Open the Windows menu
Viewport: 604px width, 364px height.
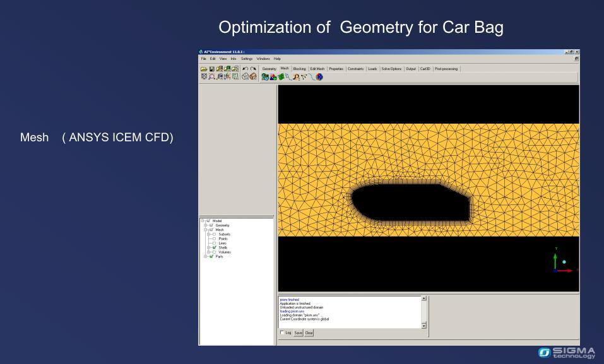tap(263, 59)
